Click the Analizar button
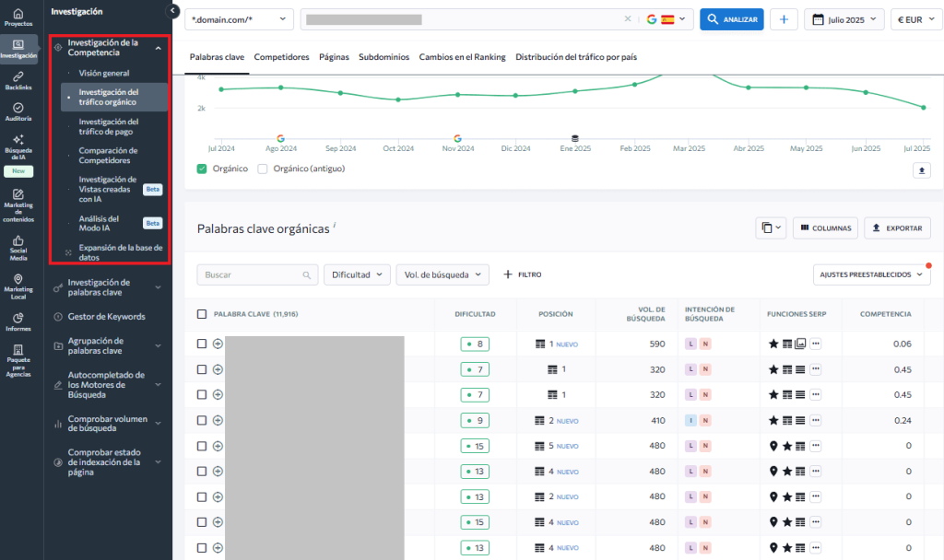Screen dimensions: 944x560 [x=731, y=19]
